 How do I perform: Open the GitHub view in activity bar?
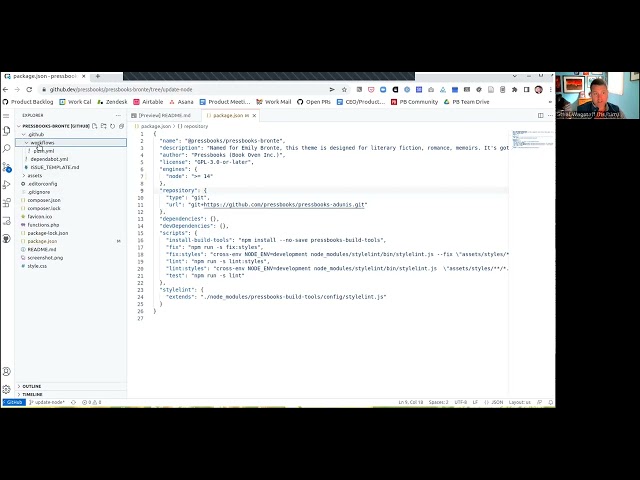point(7,238)
